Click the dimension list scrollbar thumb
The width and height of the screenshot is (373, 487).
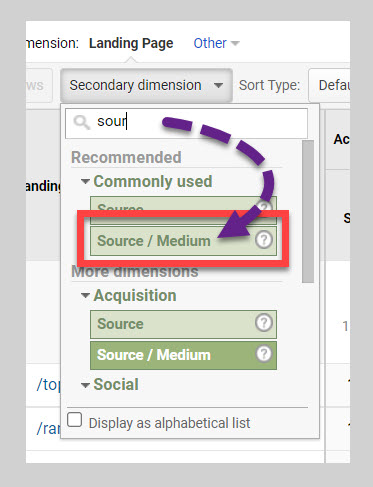click(308, 211)
